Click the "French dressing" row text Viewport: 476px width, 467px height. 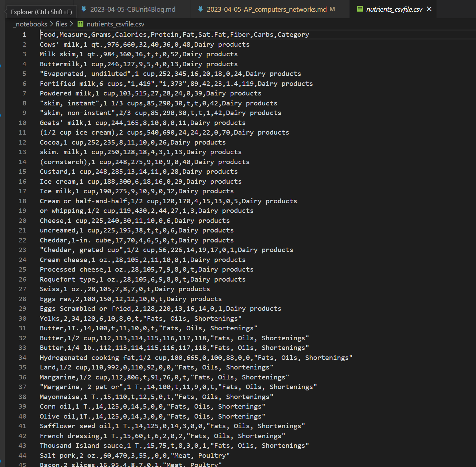(x=163, y=436)
